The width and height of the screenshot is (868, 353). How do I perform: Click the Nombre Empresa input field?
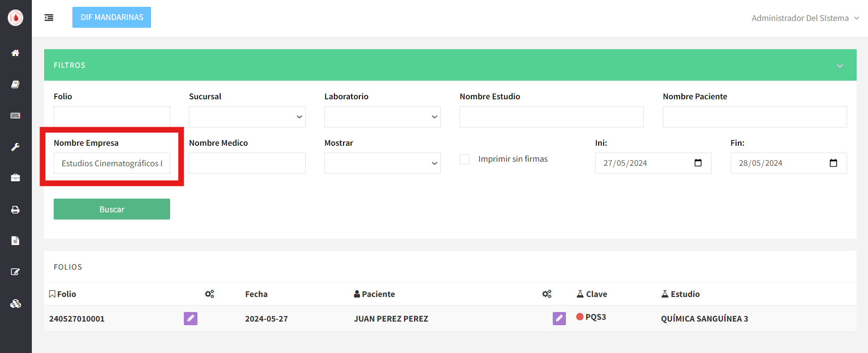tap(112, 163)
